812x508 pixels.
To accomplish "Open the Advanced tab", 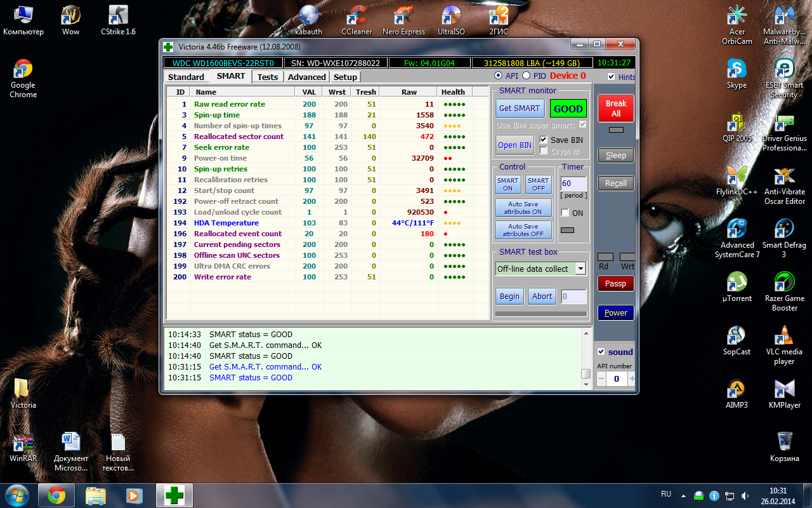I will click(307, 77).
